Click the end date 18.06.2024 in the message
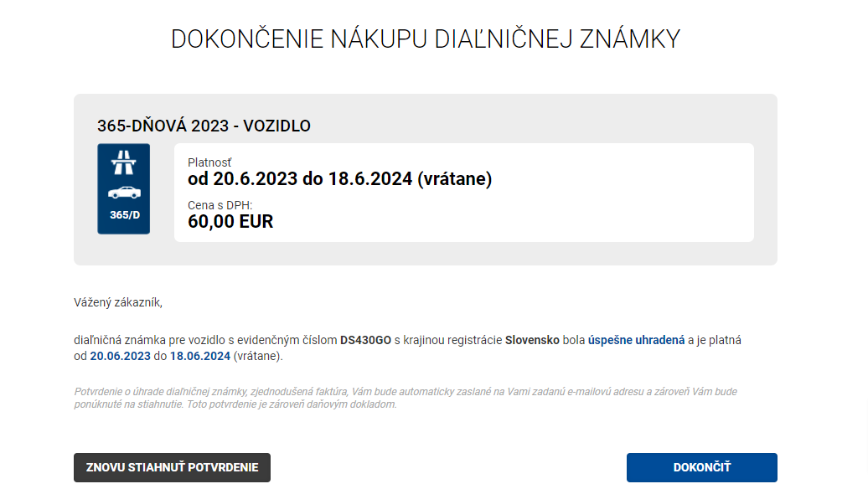 (200, 356)
